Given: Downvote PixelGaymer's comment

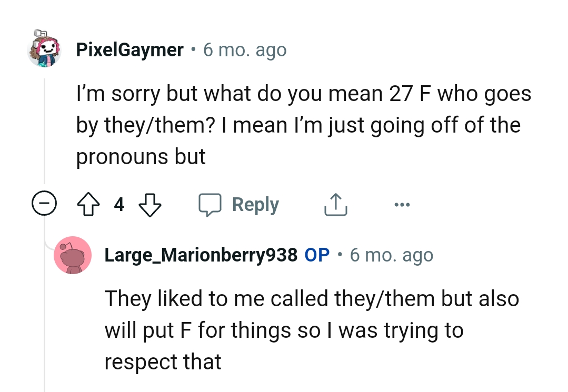Looking at the screenshot, I should tap(150, 205).
